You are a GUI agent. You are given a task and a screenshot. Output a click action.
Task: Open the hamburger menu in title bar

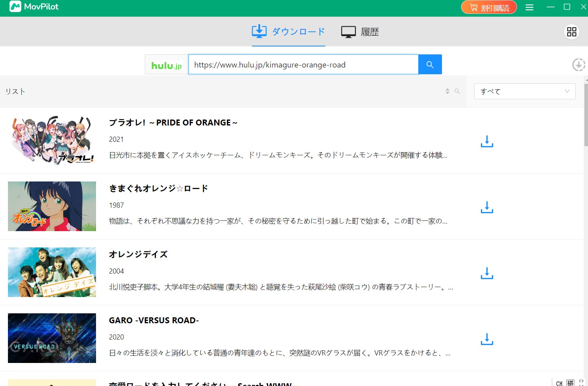point(529,7)
